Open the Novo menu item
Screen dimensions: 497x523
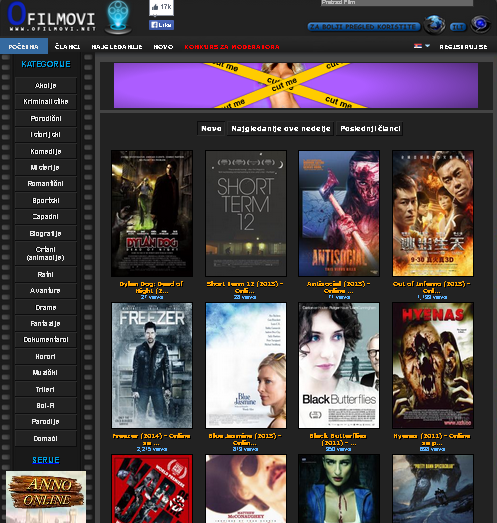click(163, 47)
